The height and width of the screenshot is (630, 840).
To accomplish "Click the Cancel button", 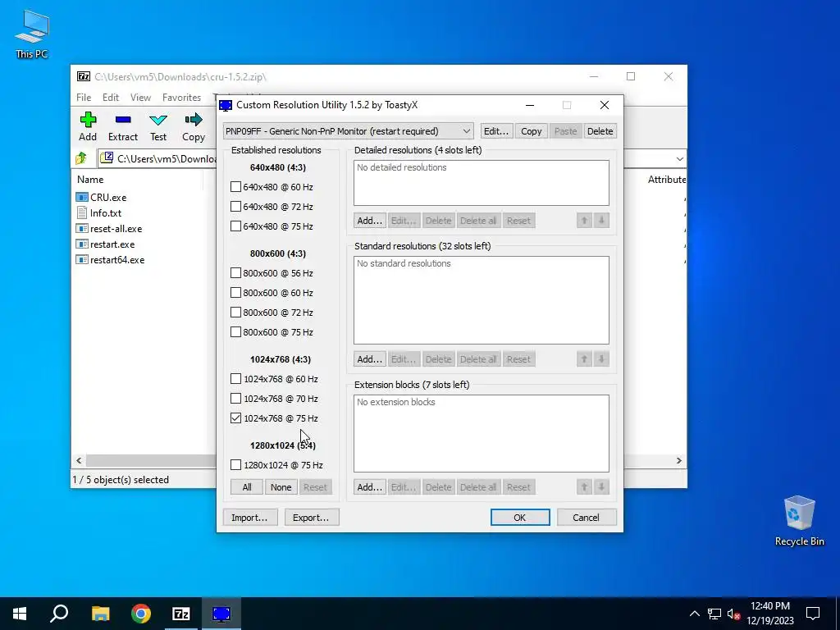I will (586, 518).
